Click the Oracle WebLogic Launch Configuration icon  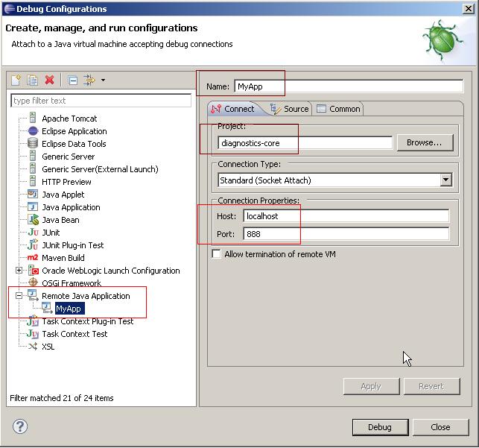[34, 271]
